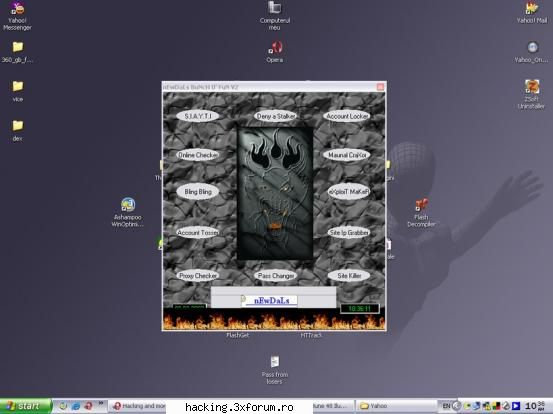This screenshot has height=414, width=553.
Task: Open the Yahoo! Mail desktop shortcut
Action: [532, 12]
